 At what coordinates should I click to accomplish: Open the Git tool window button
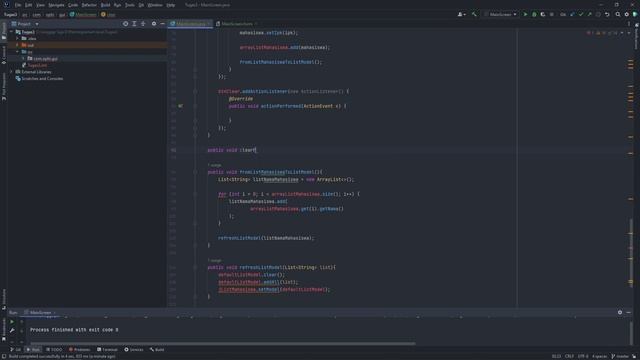coord(16,349)
